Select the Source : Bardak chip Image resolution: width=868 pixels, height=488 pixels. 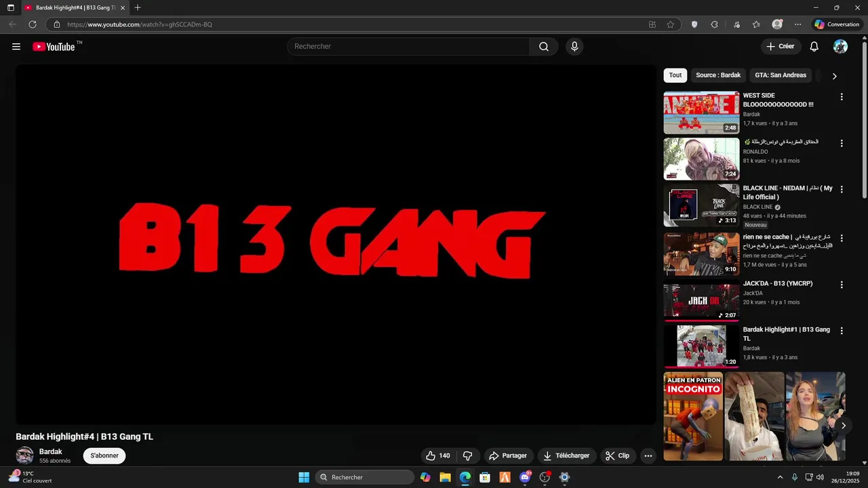[718, 75]
